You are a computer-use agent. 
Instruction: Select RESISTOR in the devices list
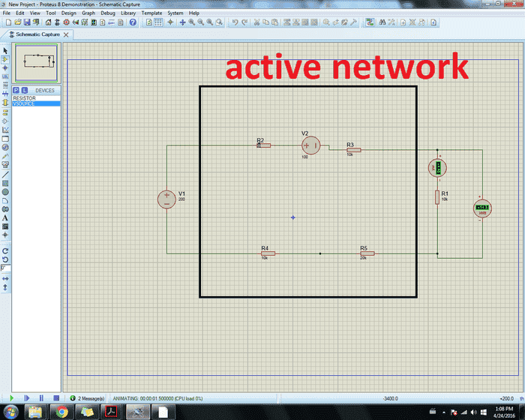[24, 98]
